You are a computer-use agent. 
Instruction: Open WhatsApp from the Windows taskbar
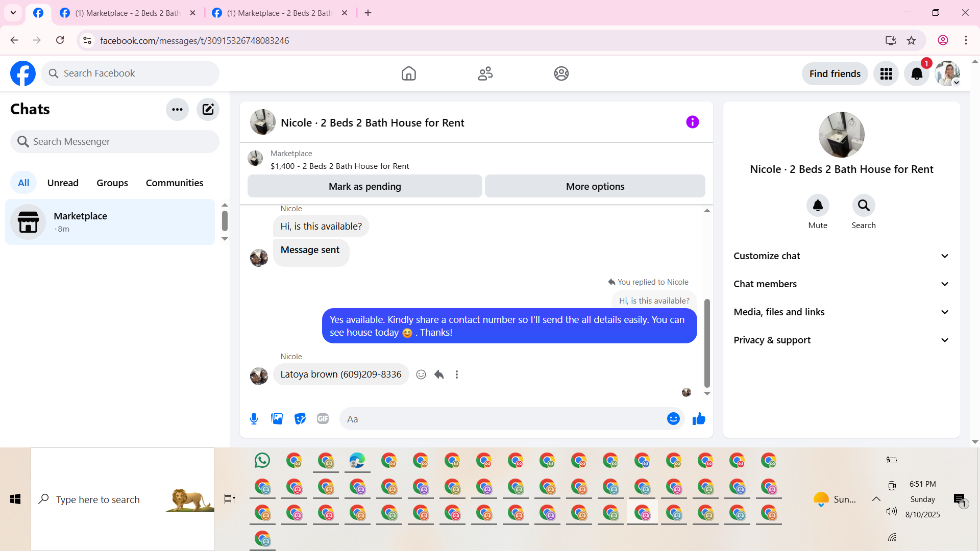click(262, 460)
